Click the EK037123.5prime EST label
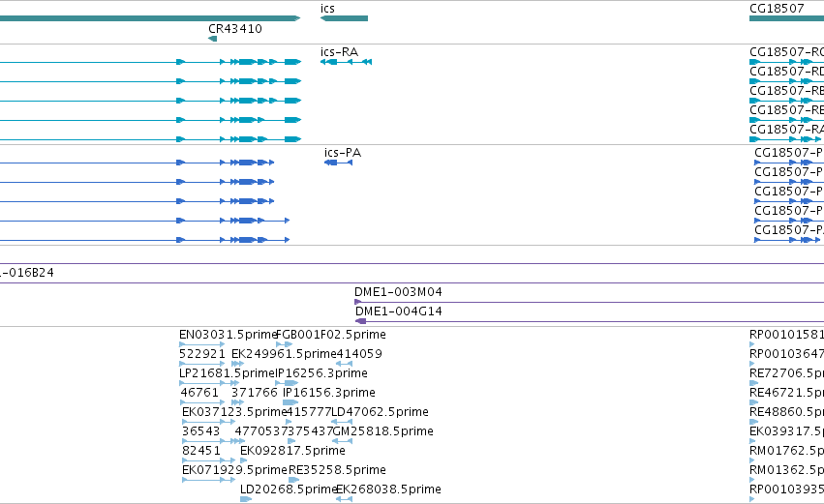The height and width of the screenshot is (504, 824). point(234,412)
